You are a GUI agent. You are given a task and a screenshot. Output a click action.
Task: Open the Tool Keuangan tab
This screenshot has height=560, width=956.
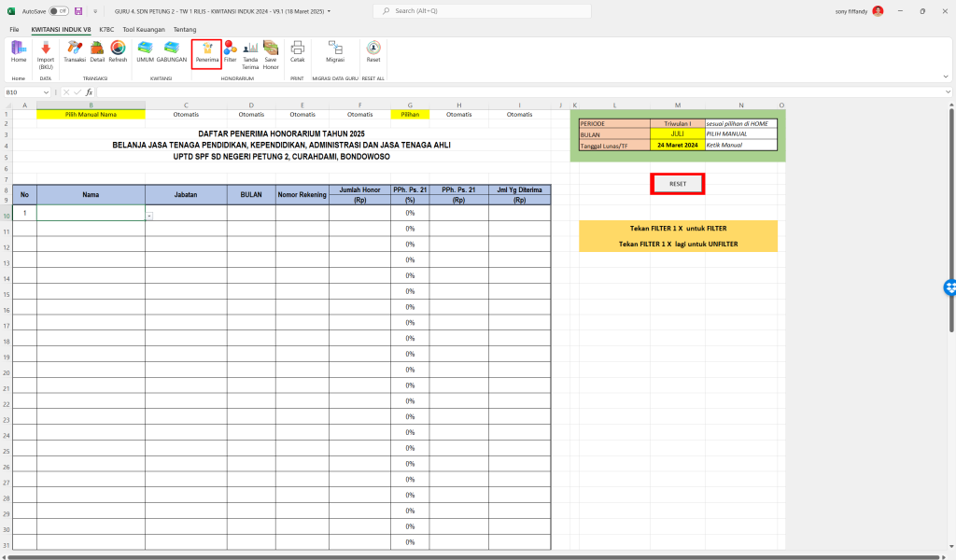point(144,29)
